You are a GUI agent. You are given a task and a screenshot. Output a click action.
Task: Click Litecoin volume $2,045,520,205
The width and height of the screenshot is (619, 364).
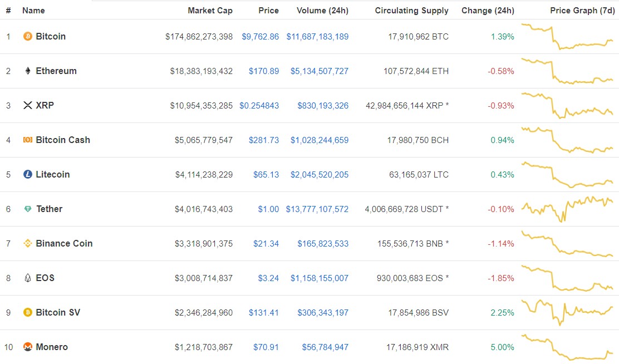tap(320, 175)
